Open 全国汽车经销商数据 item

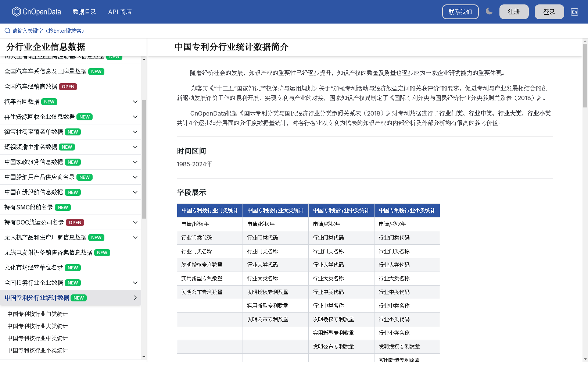point(71,86)
